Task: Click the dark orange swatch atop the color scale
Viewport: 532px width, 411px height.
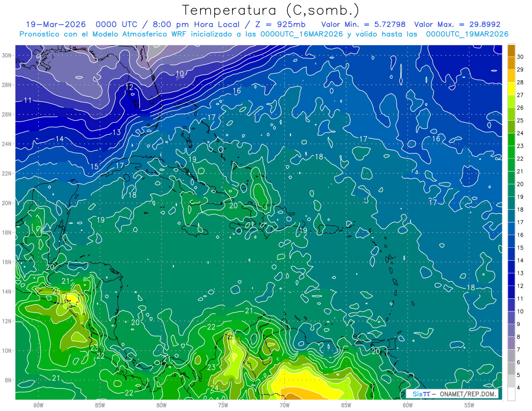Action: click(511, 51)
